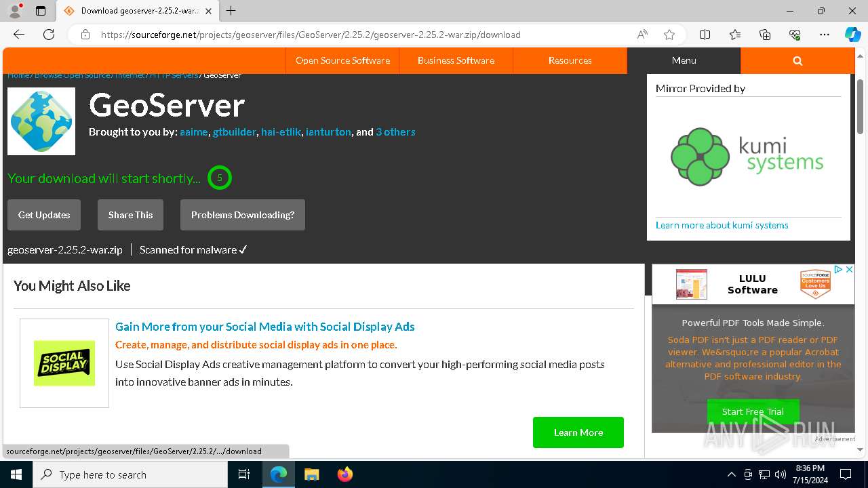Open AdChoices info icon on ad
868x488 pixels.
tap(839, 270)
